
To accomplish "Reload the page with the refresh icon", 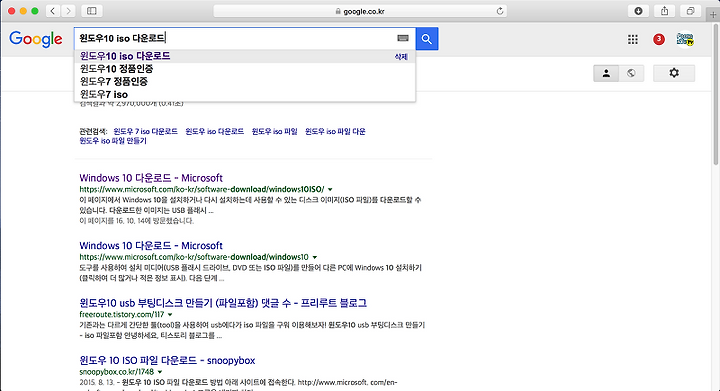I will coord(500,11).
